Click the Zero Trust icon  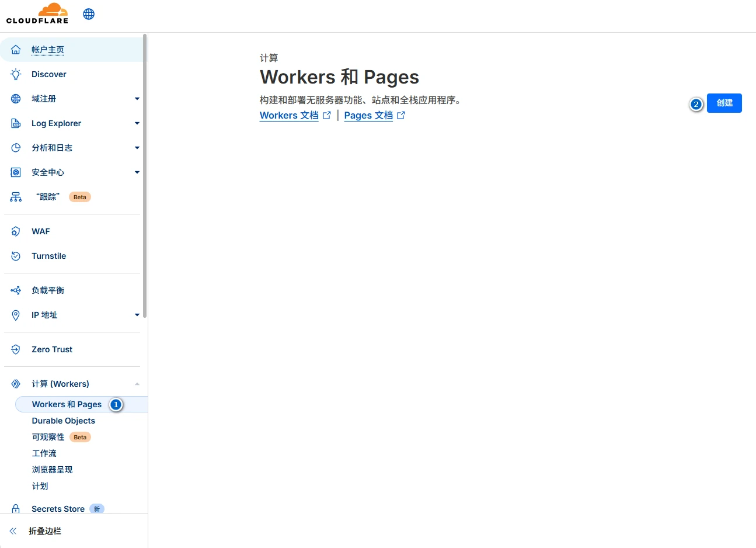pyautogui.click(x=16, y=349)
